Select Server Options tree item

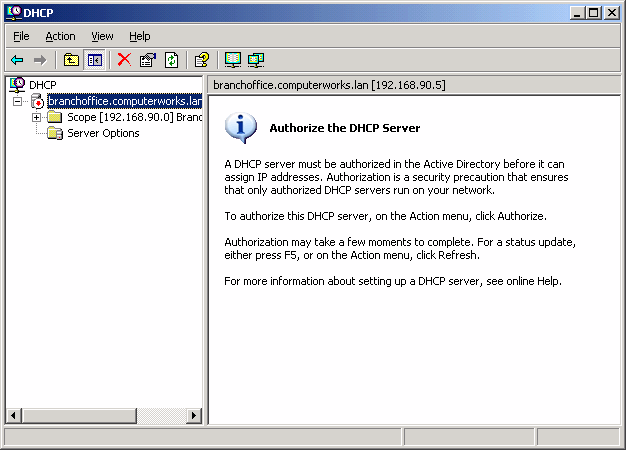(103, 133)
